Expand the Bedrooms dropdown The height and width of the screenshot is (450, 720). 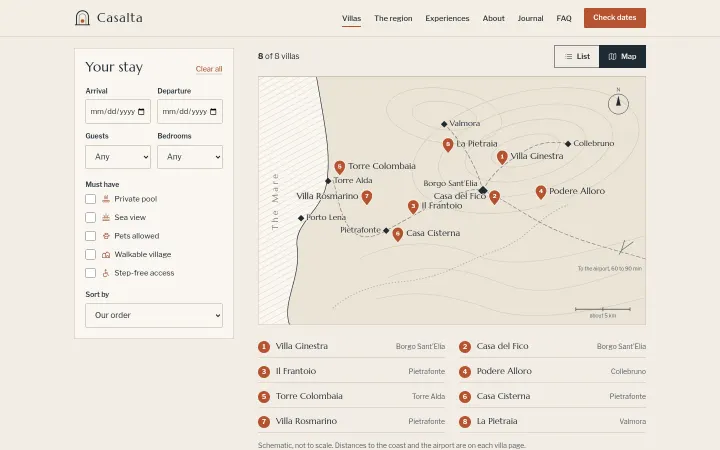[190, 157]
